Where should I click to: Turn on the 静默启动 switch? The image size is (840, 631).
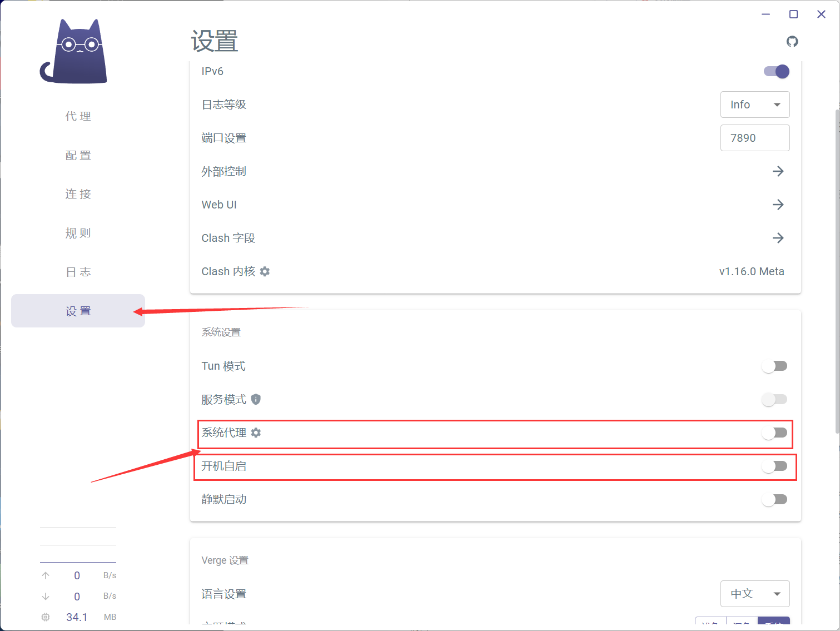tap(775, 499)
